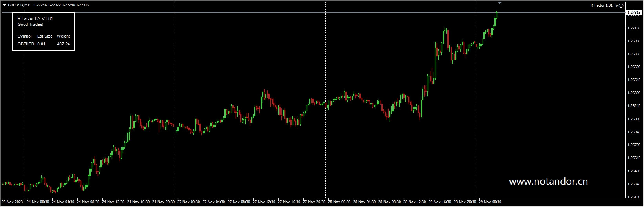Click 'R Factor EA V1.81' panel heading
Viewport: 644px width, 207px height.
[35, 18]
